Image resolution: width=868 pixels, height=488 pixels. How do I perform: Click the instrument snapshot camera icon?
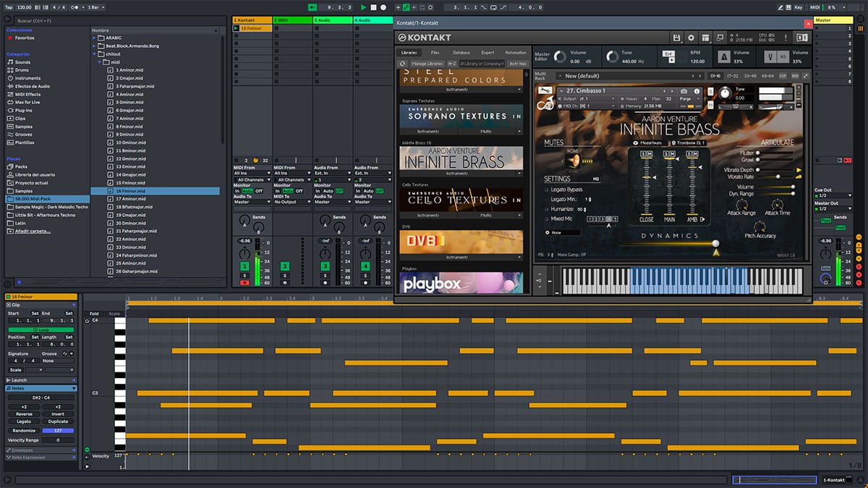click(x=684, y=91)
